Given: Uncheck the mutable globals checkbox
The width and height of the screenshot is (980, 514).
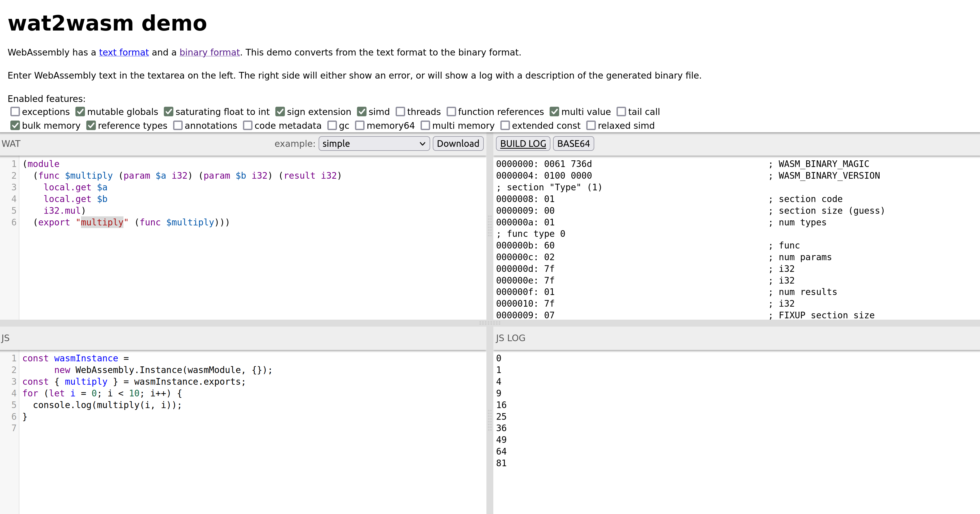Looking at the screenshot, I should [80, 112].
